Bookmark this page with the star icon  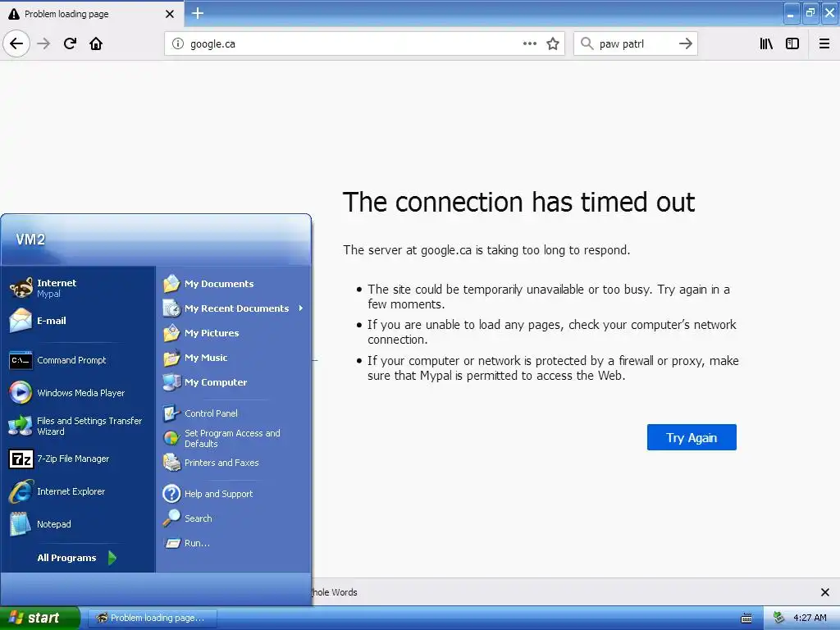(553, 44)
